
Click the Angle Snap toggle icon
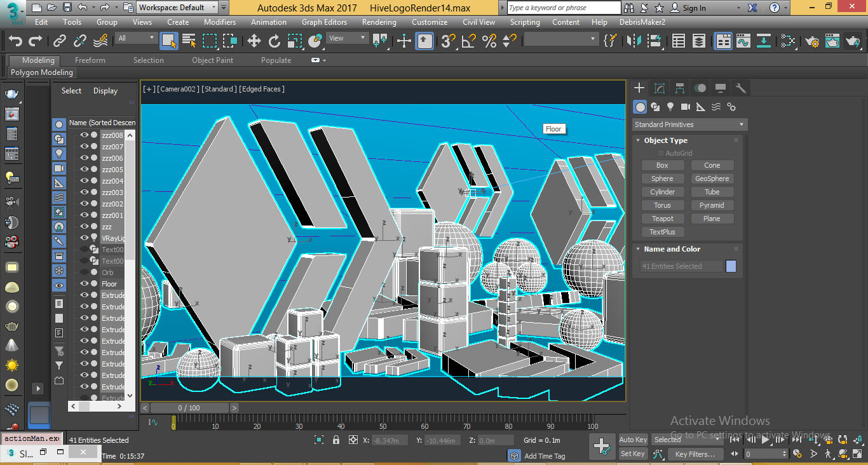pos(469,41)
